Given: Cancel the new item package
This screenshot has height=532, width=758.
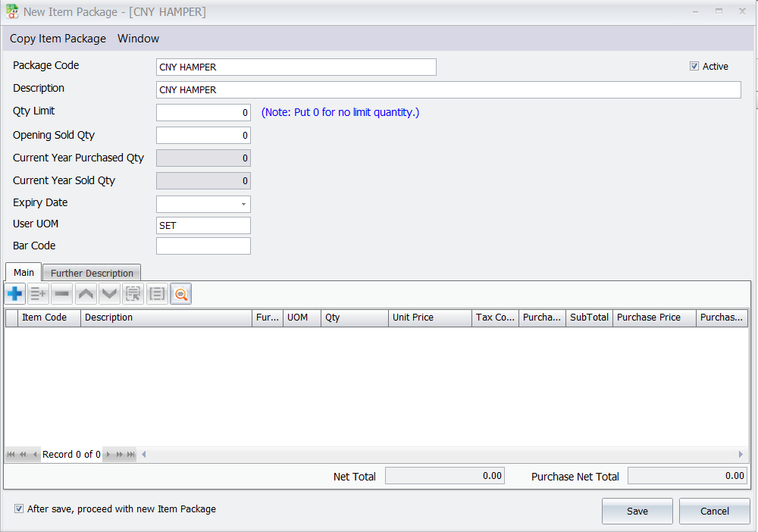Looking at the screenshot, I should [x=714, y=511].
